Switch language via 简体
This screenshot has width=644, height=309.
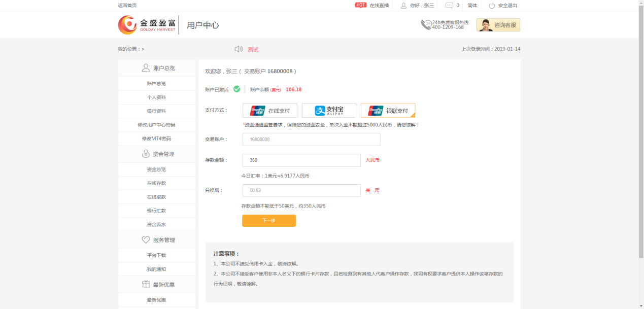pyautogui.click(x=472, y=6)
